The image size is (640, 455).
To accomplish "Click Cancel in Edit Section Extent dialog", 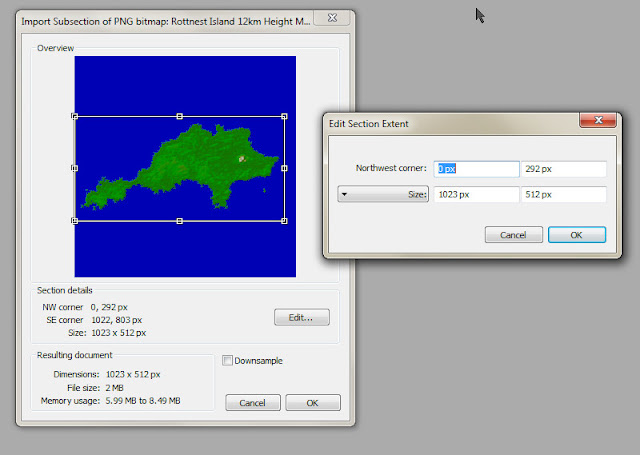I will tap(513, 235).
